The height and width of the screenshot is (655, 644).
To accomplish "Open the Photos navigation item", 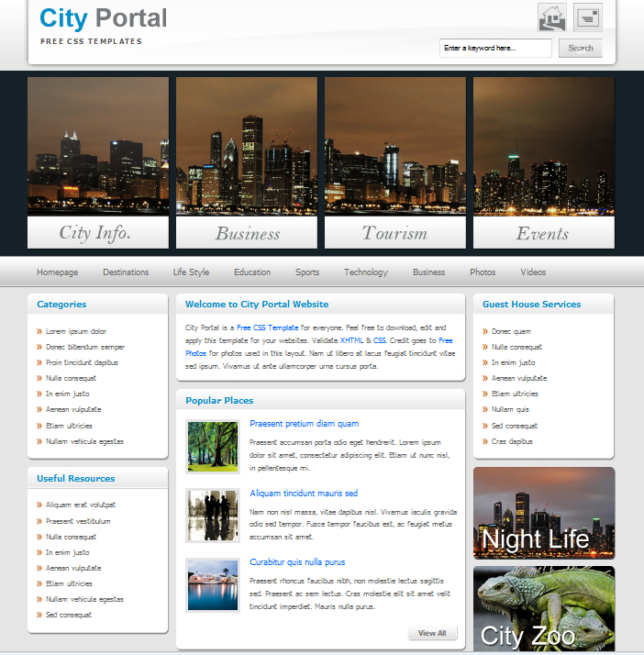I will (x=483, y=272).
